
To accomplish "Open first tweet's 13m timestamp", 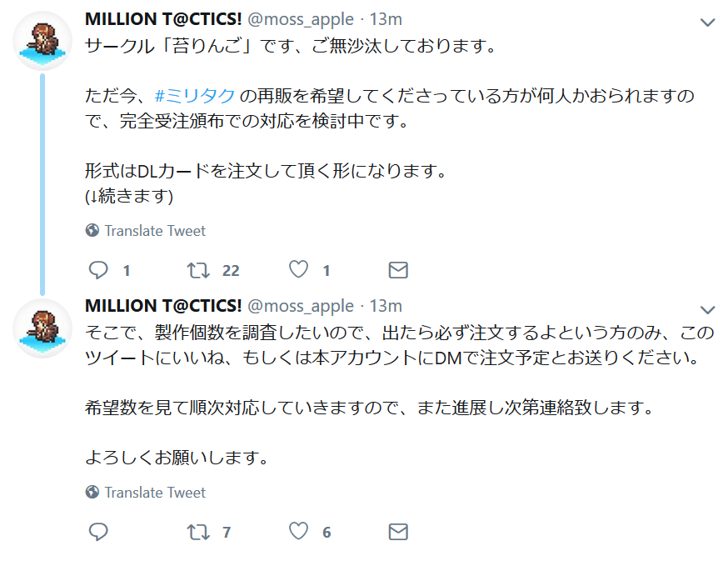I will pos(385,19).
